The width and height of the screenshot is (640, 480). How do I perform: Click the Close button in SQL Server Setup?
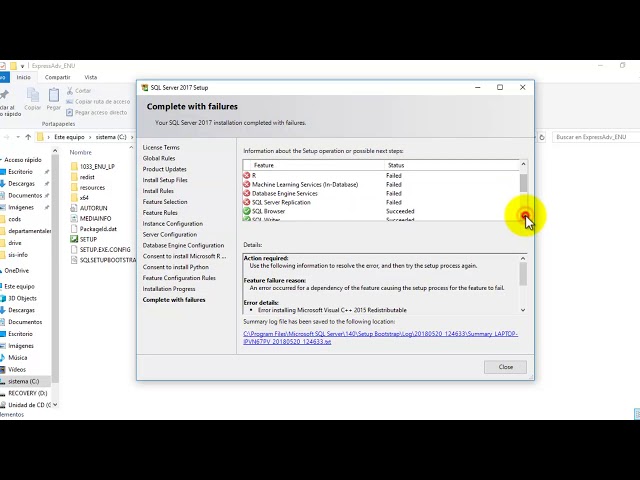coord(505,367)
